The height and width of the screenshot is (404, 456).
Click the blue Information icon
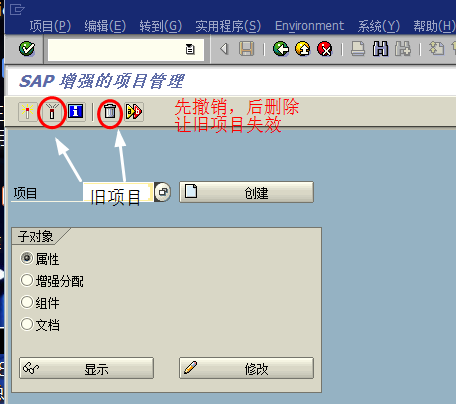76,111
